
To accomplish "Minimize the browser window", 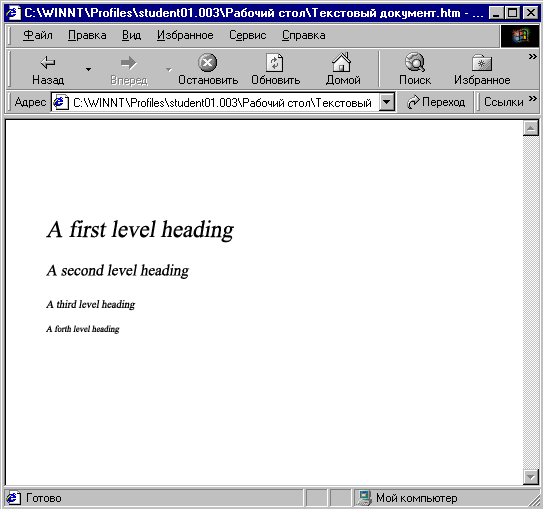I will point(497,13).
